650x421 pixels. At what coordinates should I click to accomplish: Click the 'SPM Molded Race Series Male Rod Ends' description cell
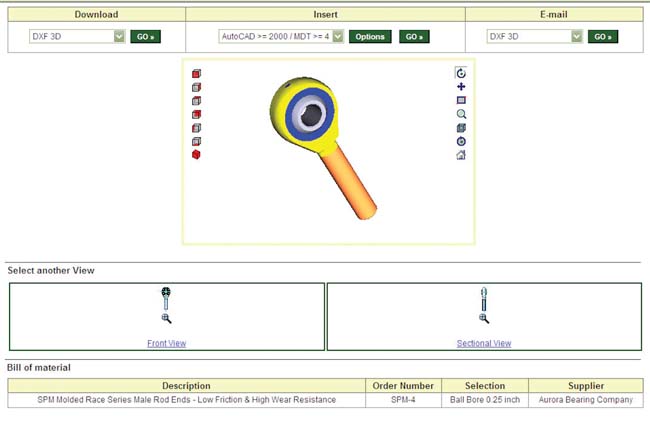(187, 400)
